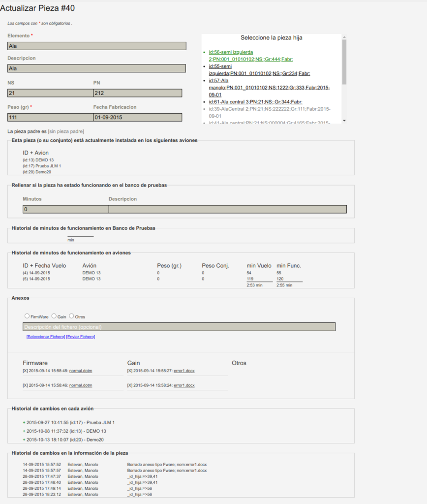Image resolution: width=427 pixels, height=504 pixels.
Task: Delete the 15:58:46 normal.dotm firmware attachment
Action: (x=26, y=385)
